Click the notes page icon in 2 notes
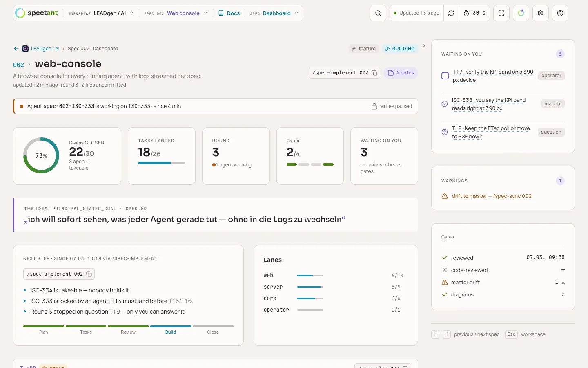588x368 pixels. pos(391,73)
